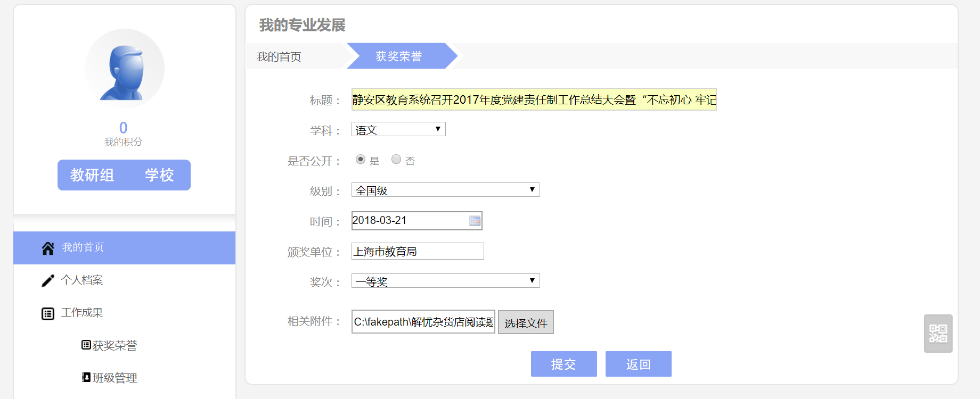
Task: Switch to the 我的首页 breadcrumb tab
Action: [x=279, y=56]
